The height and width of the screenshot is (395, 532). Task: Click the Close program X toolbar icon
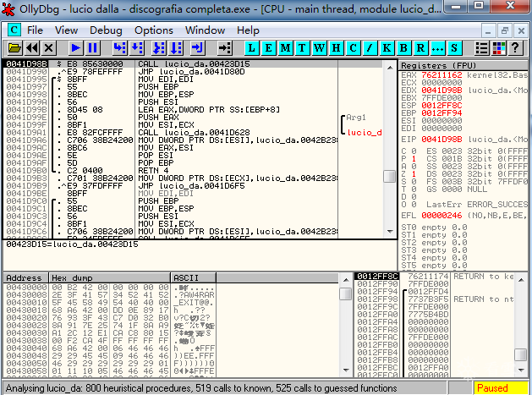[x=49, y=48]
